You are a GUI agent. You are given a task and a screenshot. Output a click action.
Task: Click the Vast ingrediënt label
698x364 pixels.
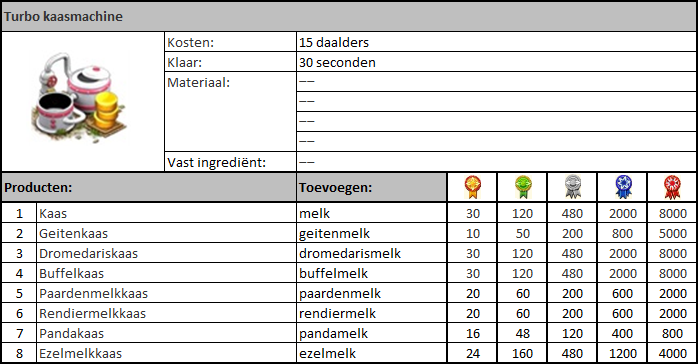coord(216,162)
